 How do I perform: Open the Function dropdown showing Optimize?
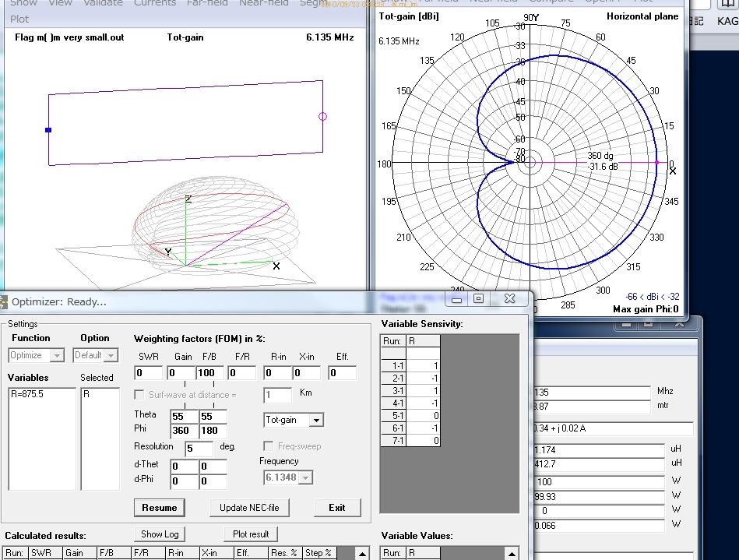37,355
